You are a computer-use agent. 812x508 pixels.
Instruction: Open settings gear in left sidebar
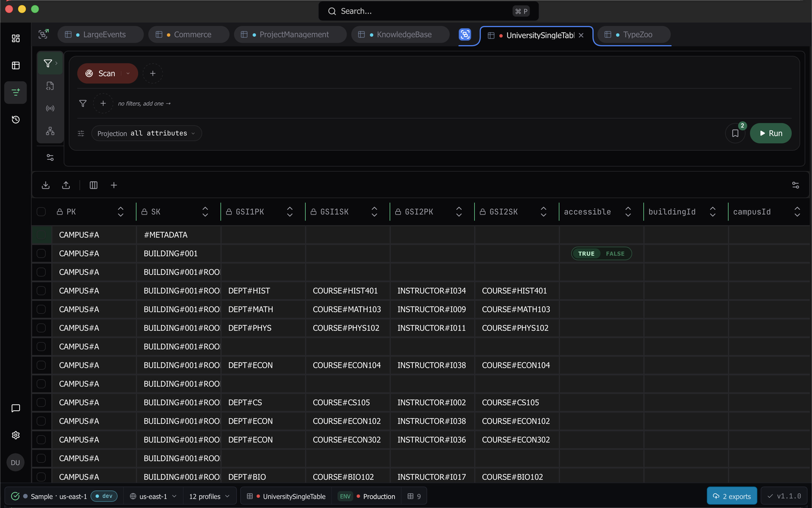[x=16, y=435]
